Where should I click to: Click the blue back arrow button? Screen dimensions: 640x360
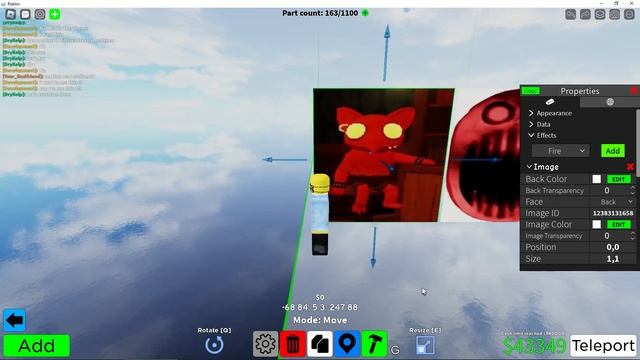14,320
